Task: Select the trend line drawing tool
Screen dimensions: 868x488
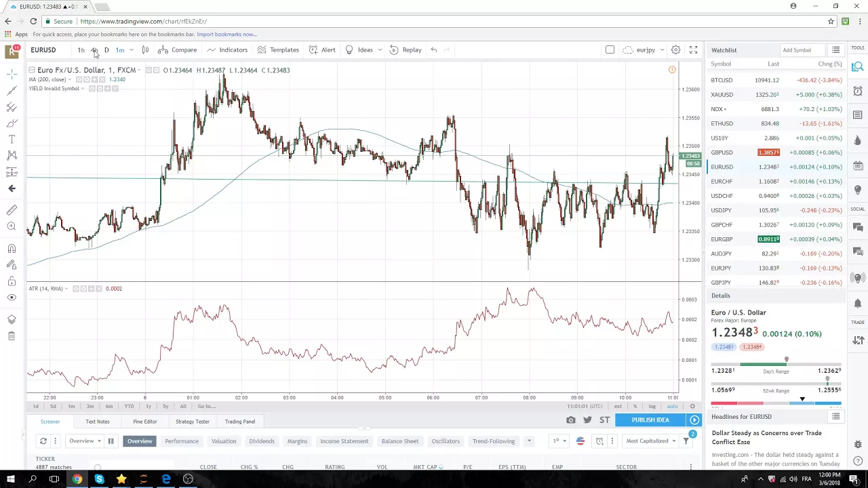Action: tap(12, 90)
